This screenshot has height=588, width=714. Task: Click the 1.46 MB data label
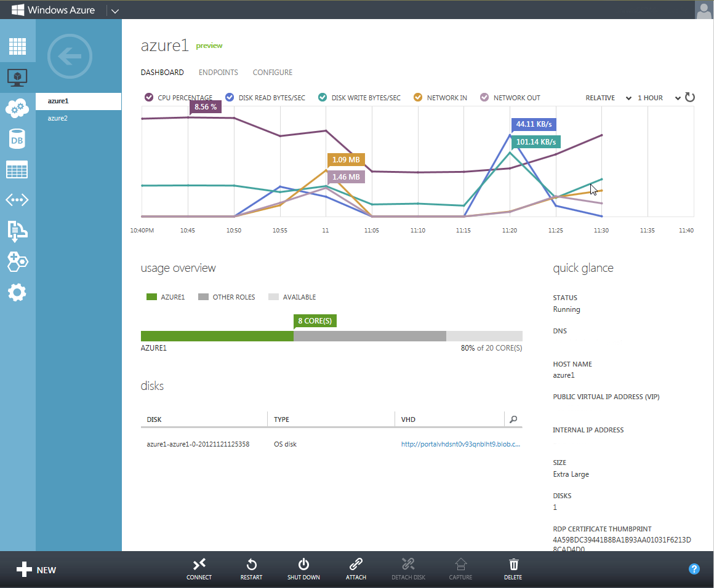346,177
